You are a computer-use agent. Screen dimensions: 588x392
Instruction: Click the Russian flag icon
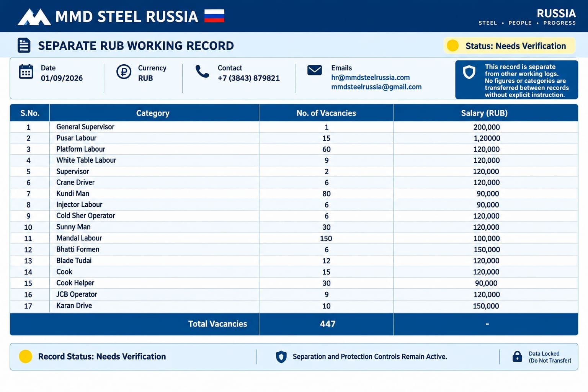point(214,16)
